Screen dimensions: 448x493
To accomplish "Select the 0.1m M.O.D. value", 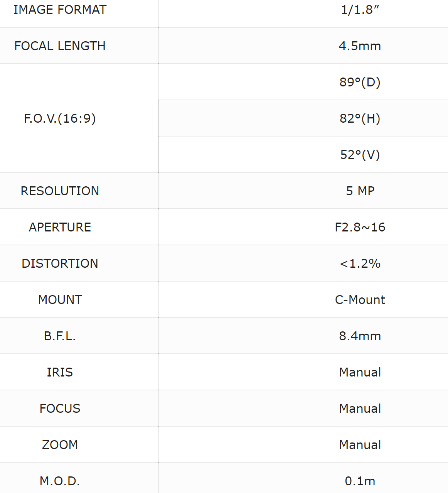I will (x=360, y=481).
